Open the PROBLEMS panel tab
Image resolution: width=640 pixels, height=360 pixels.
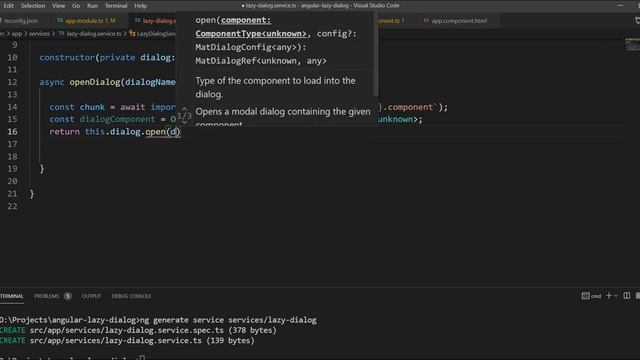click(x=47, y=296)
